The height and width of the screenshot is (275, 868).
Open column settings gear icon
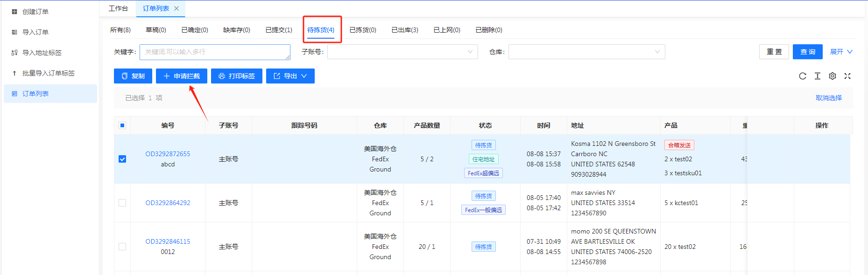coord(833,76)
